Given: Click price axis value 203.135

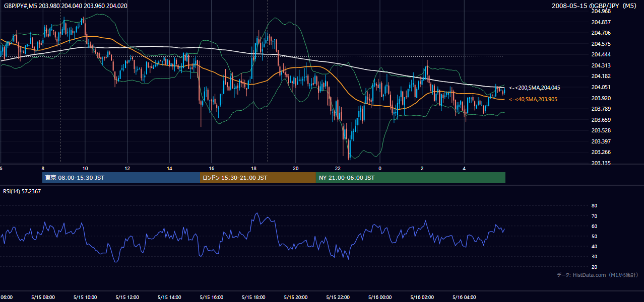Looking at the screenshot, I should [601, 163].
